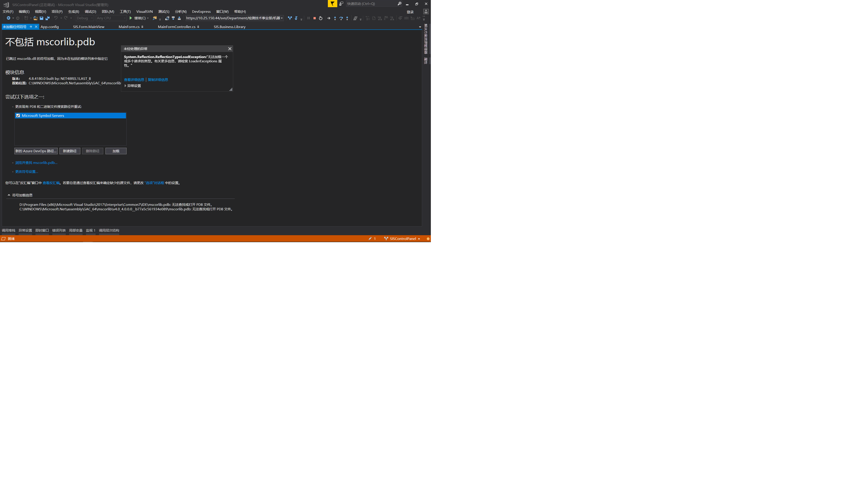This screenshot has height=487, width=868.
Task: Click the Restart debugging circular arrow
Action: pos(320,18)
